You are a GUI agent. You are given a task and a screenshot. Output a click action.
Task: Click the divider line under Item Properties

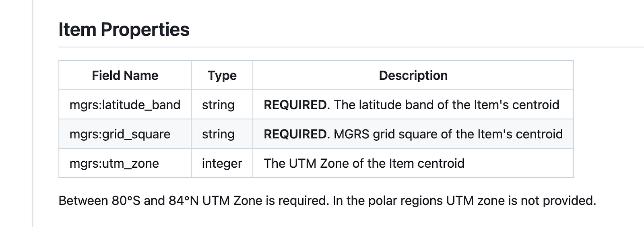pos(350,47)
